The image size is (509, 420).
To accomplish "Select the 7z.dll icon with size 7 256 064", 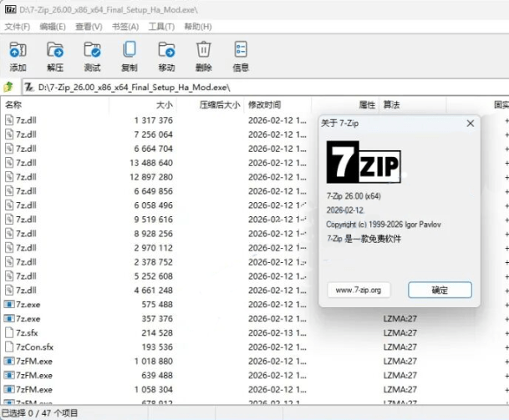I will click(x=9, y=134).
